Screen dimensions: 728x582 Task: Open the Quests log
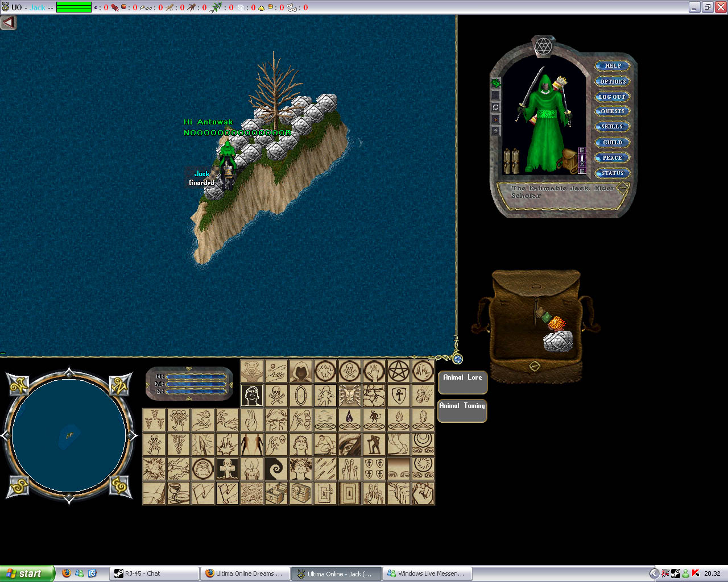pos(613,111)
